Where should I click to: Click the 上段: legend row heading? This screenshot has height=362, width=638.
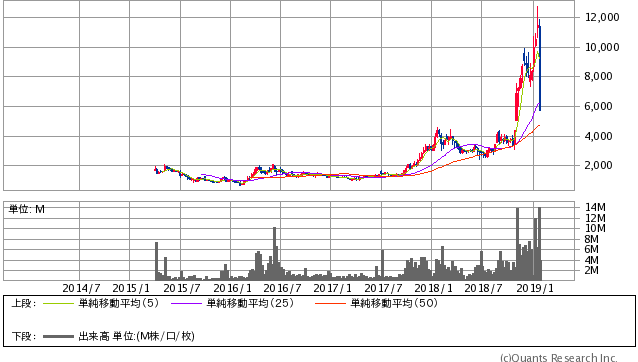point(24,303)
